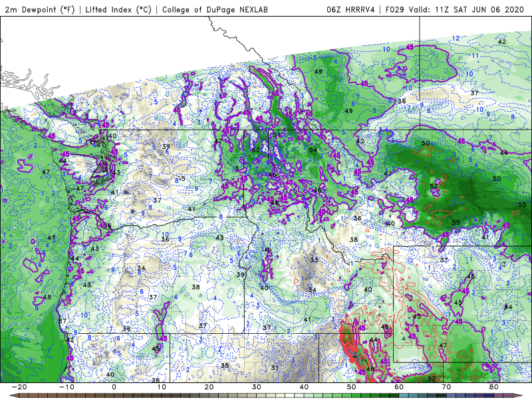This screenshot has width=532, height=399.
Task: Click the "20" color scale label
Action: 209,387
